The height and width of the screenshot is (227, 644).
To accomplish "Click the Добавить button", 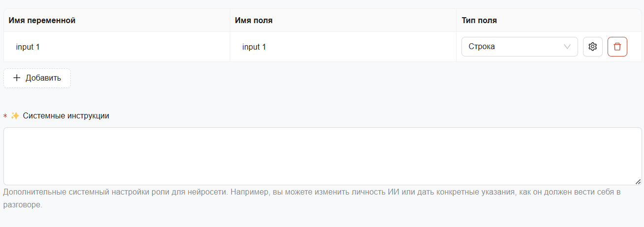I will click(37, 78).
